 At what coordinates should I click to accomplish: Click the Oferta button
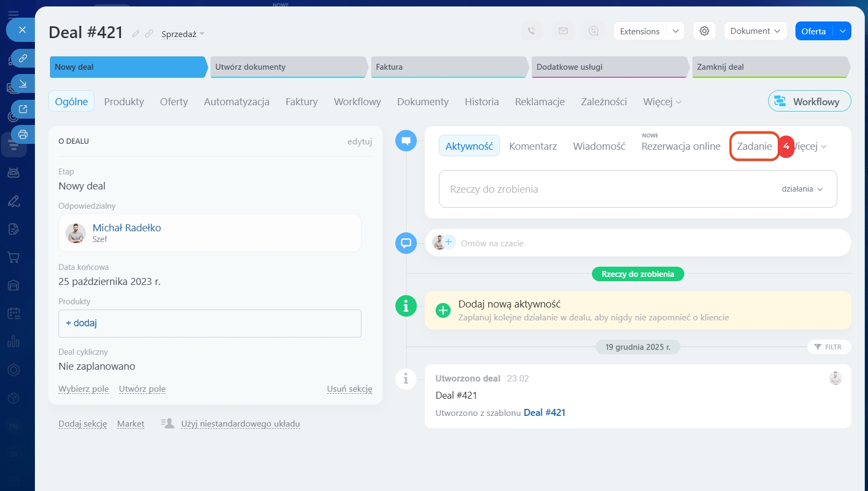point(813,31)
